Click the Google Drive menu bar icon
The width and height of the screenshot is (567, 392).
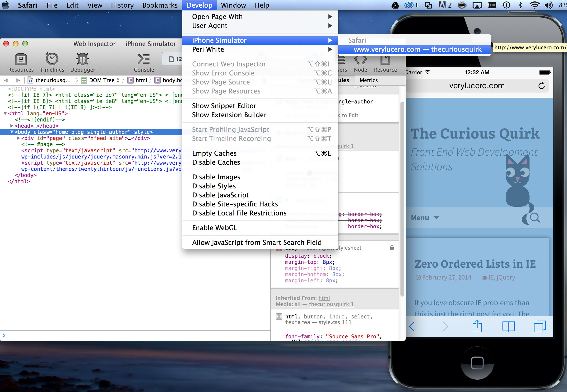[395, 5]
